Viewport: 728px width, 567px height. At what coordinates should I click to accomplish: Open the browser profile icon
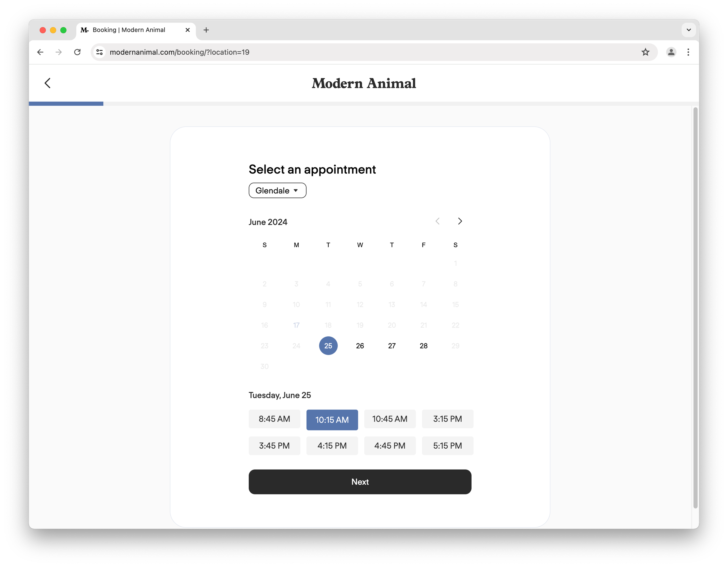tap(671, 52)
